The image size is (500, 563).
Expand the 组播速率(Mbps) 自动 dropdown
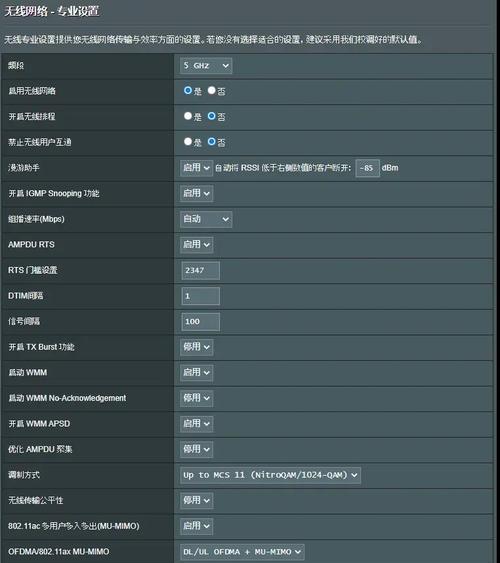(x=206, y=219)
